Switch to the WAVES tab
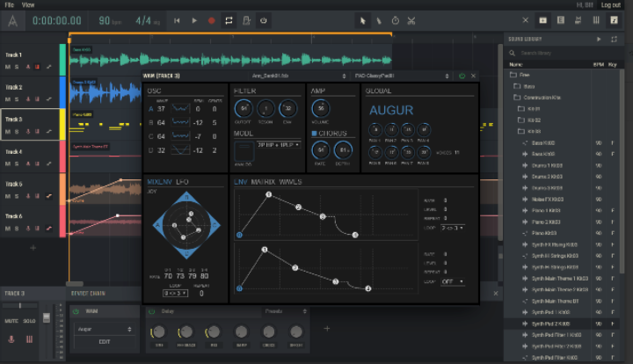This screenshot has width=633, height=364. (290, 182)
